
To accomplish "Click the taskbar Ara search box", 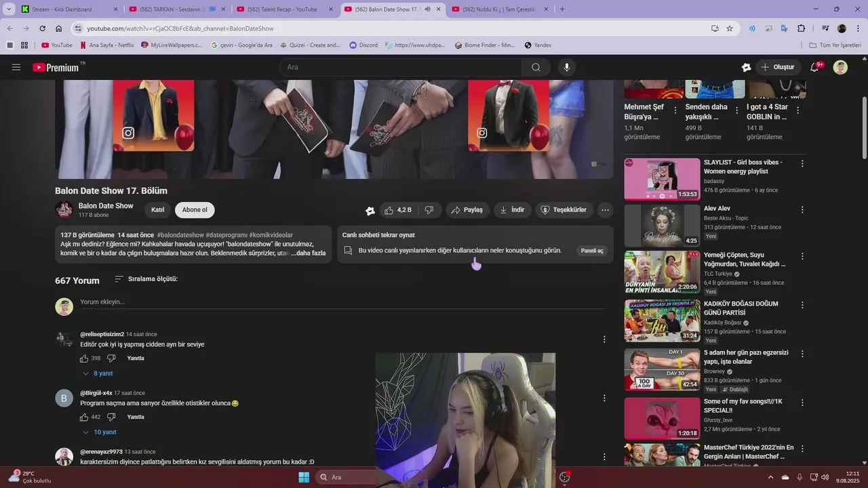I will pyautogui.click(x=346, y=477).
